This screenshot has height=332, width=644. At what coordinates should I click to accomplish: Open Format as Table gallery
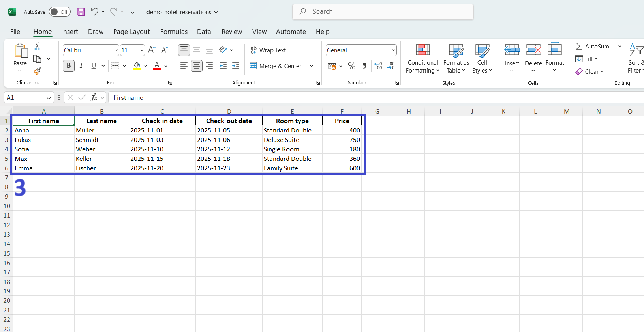[456, 59]
